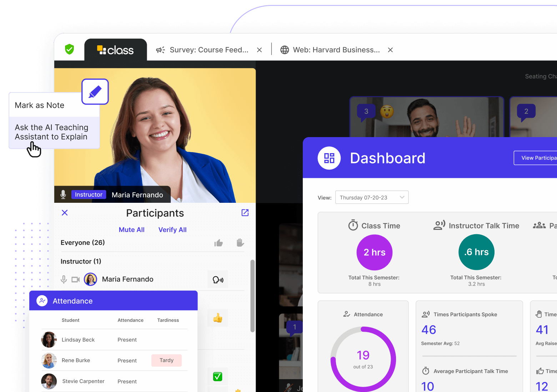This screenshot has width=557, height=392.
Task: Click the Mute All link
Action: point(131,230)
